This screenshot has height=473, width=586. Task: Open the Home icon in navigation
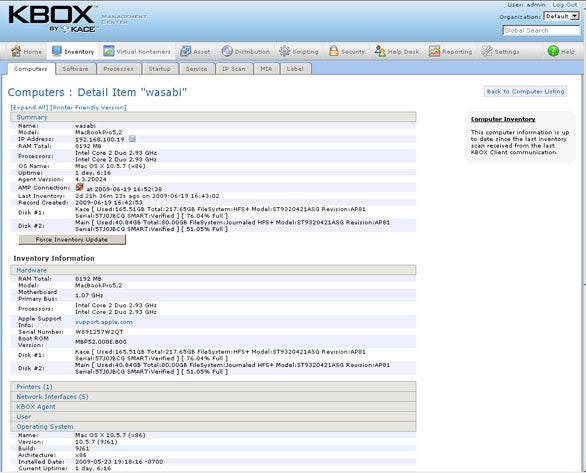[16, 51]
